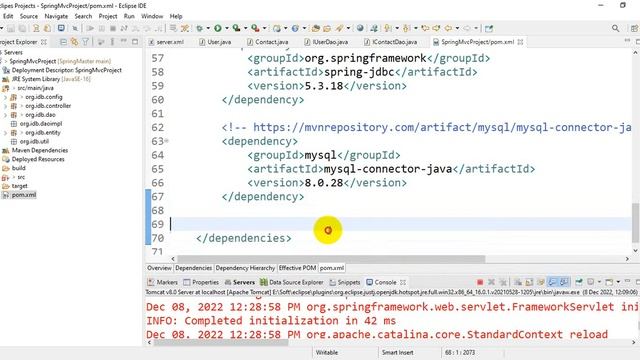Open the Dependency Hierarchy tab
The height and width of the screenshot is (360, 640).
click(245, 268)
